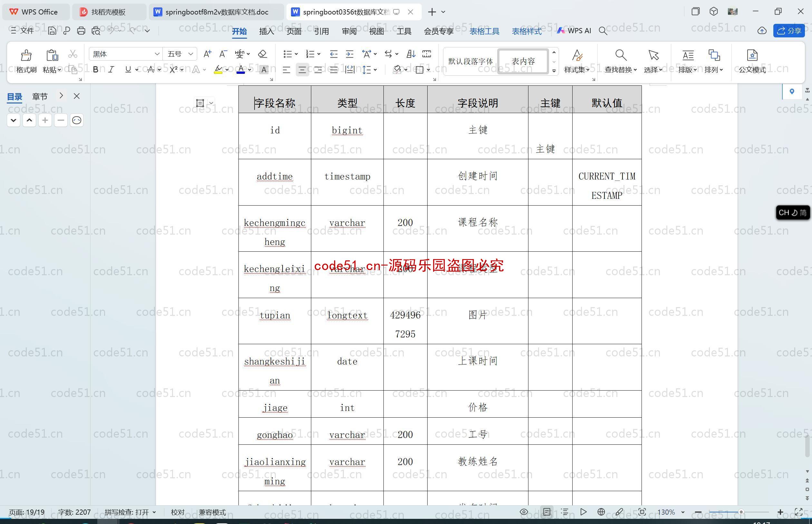This screenshot has width=812, height=524.
Task: Open the font name 黑体 dropdown
Action: pyautogui.click(x=157, y=54)
